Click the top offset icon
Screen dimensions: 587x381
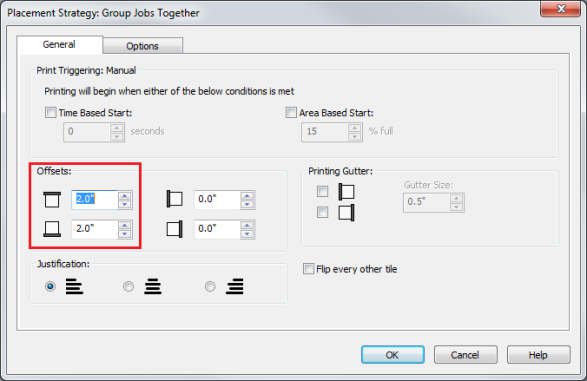(x=52, y=199)
